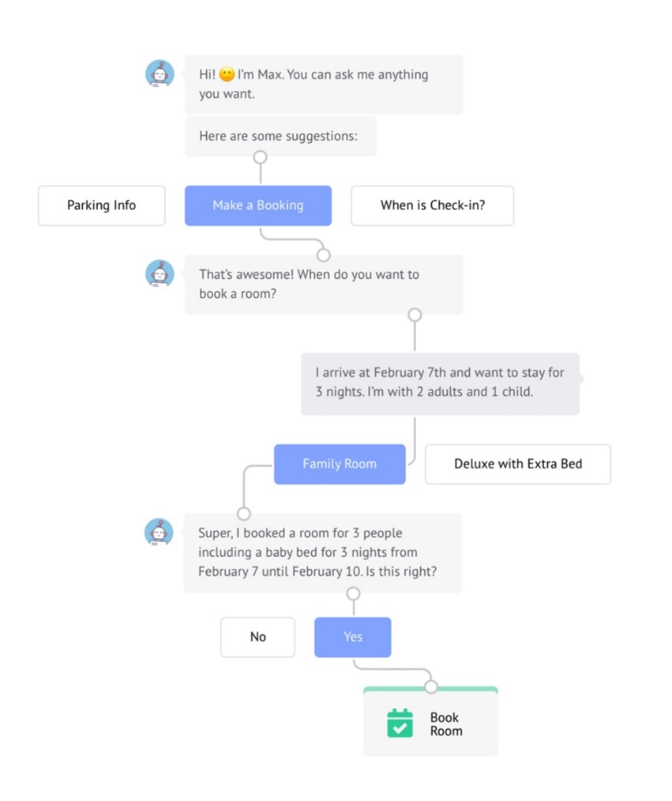The width and height of the screenshot is (672, 801).
Task: Pick the Family Room option
Action: pyautogui.click(x=340, y=464)
